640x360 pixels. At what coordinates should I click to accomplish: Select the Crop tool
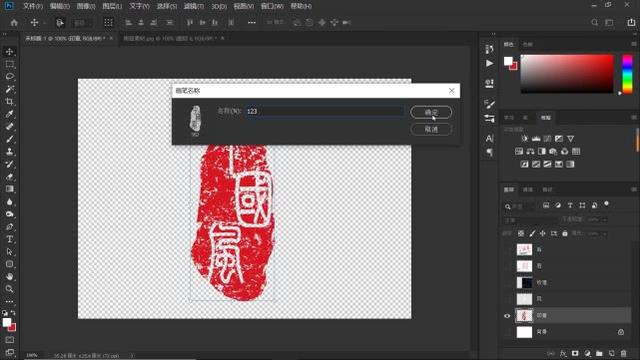tap(9, 102)
